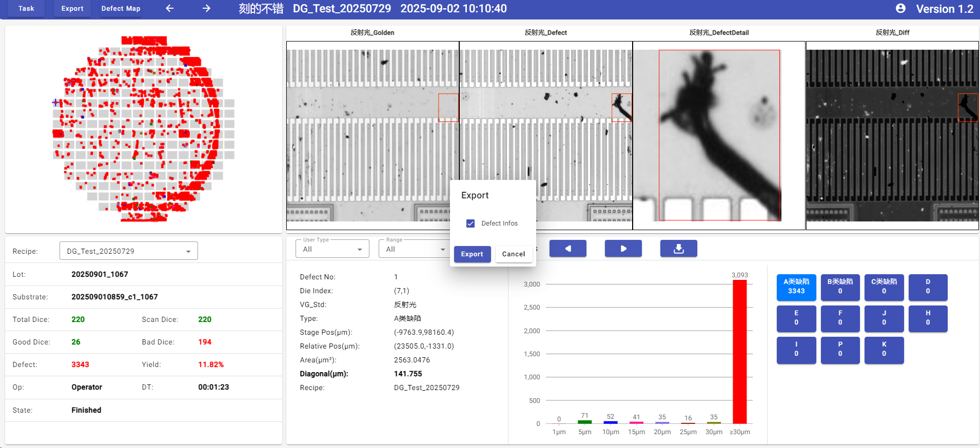Confirm Export in the dialog
980x448 pixels.
472,254
